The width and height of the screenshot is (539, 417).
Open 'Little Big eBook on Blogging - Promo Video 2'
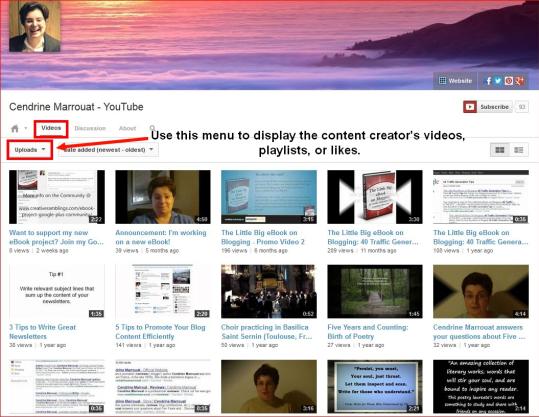263,237
